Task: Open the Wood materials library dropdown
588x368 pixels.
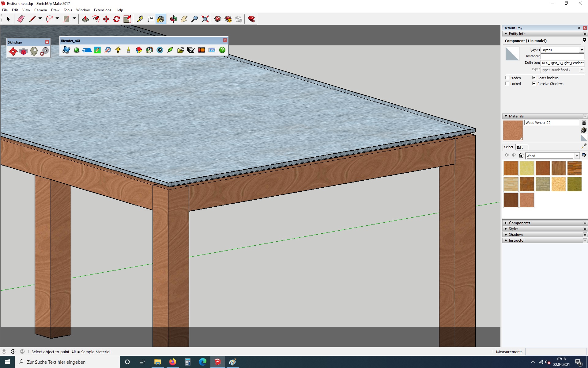Action: (x=576, y=156)
